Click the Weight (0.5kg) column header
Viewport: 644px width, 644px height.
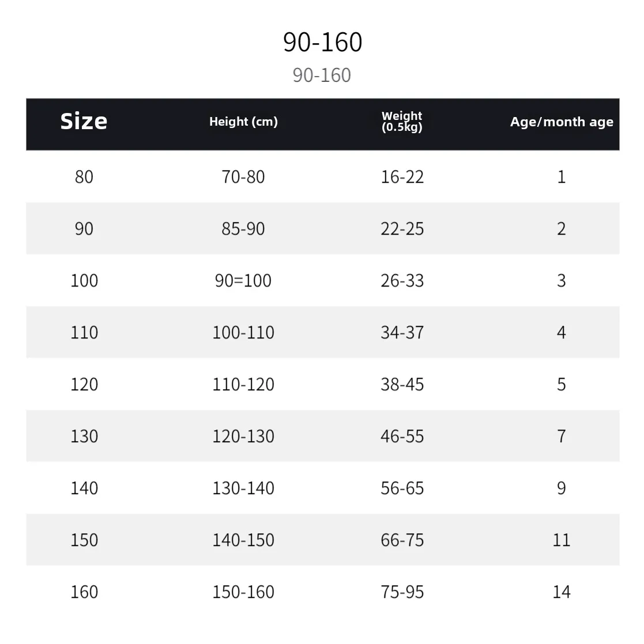pyautogui.click(x=402, y=122)
